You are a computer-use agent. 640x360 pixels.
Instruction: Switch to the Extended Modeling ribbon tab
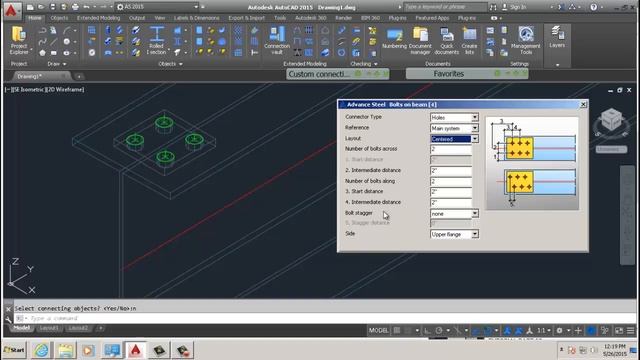tap(98, 18)
